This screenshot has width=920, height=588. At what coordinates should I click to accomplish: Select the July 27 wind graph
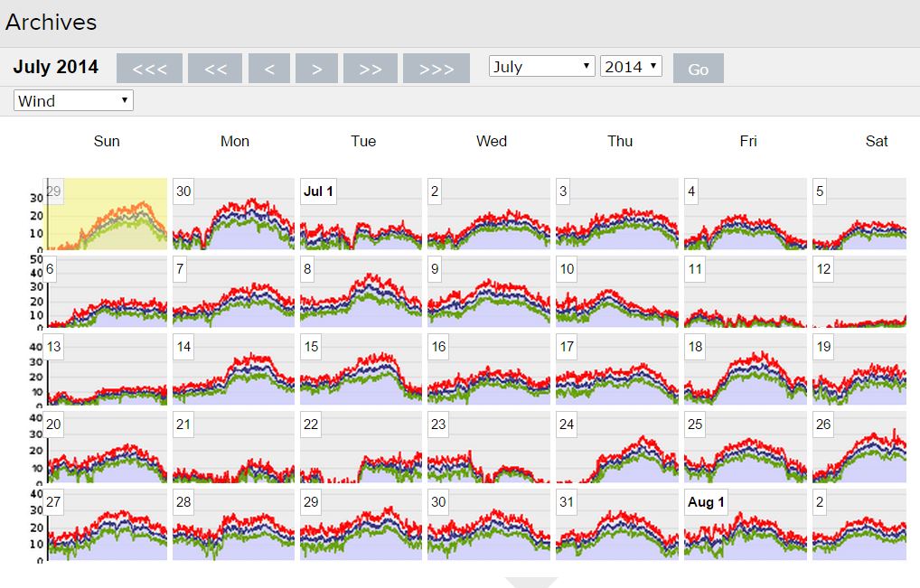107,525
